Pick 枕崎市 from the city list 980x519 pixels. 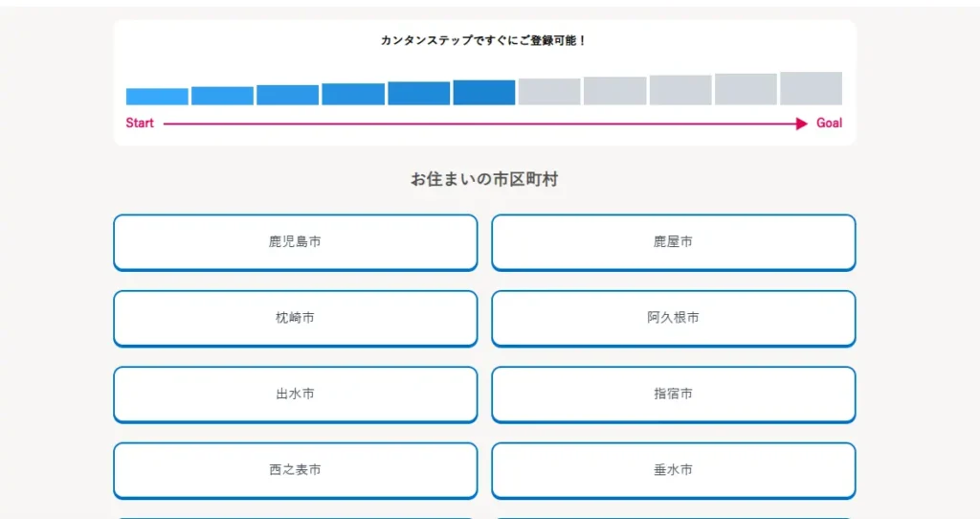click(x=295, y=318)
